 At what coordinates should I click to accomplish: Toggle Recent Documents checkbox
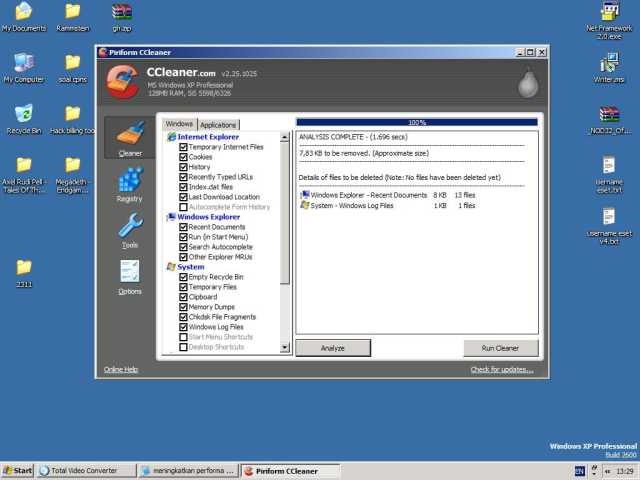(x=183, y=227)
